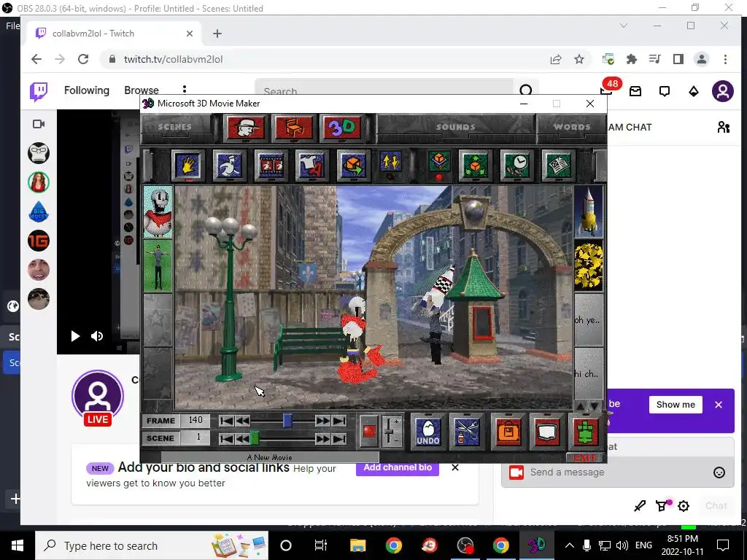
Task: Go to first frame of scene
Action: point(227,421)
